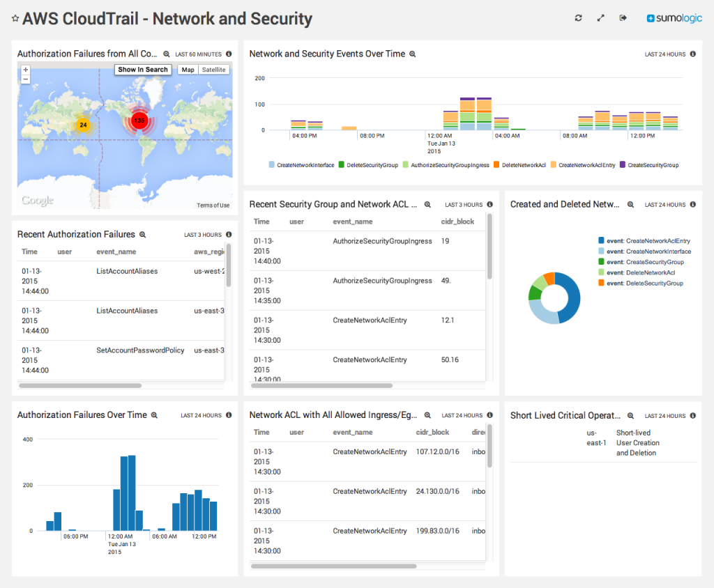The height and width of the screenshot is (588, 714).
Task: Open Sumo Logic logo link
Action: click(674, 18)
